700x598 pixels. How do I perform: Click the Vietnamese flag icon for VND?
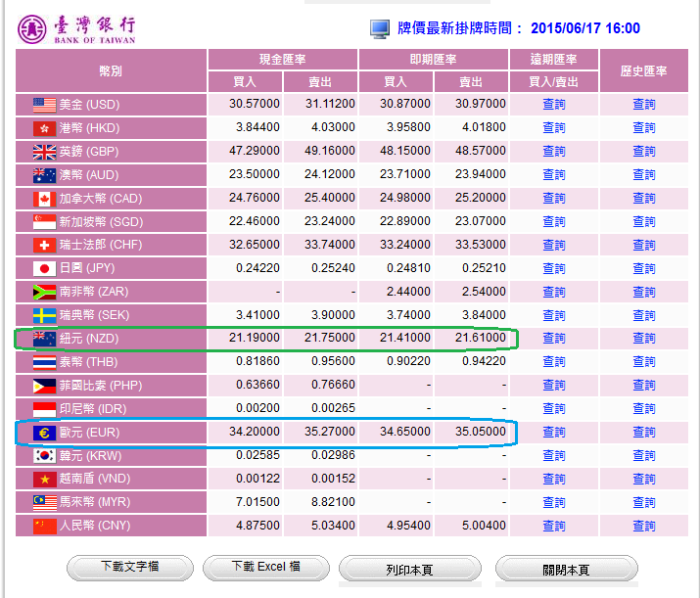coord(44,480)
